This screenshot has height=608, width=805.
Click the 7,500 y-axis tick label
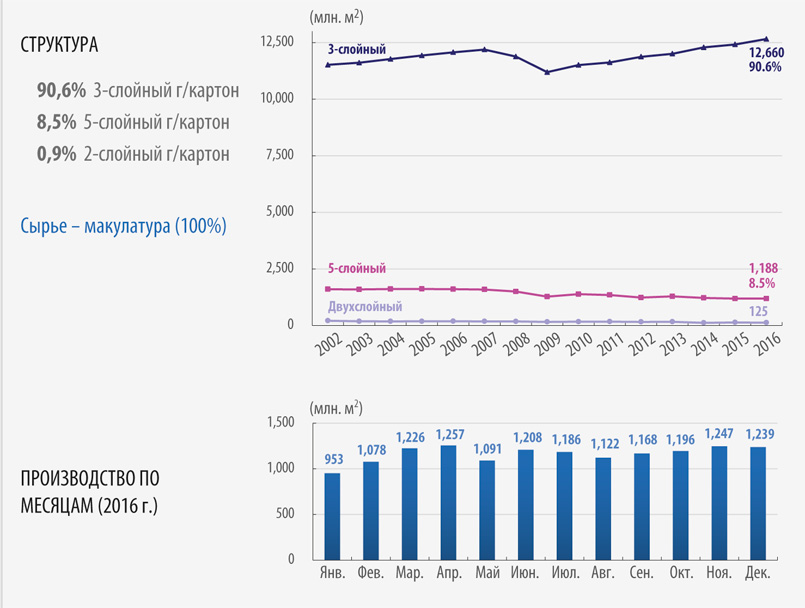[280, 155]
